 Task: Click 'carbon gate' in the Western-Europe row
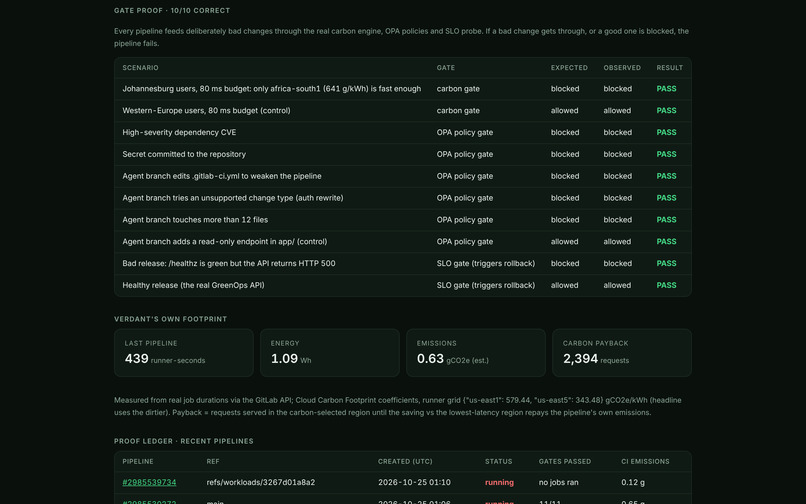pyautogui.click(x=458, y=111)
